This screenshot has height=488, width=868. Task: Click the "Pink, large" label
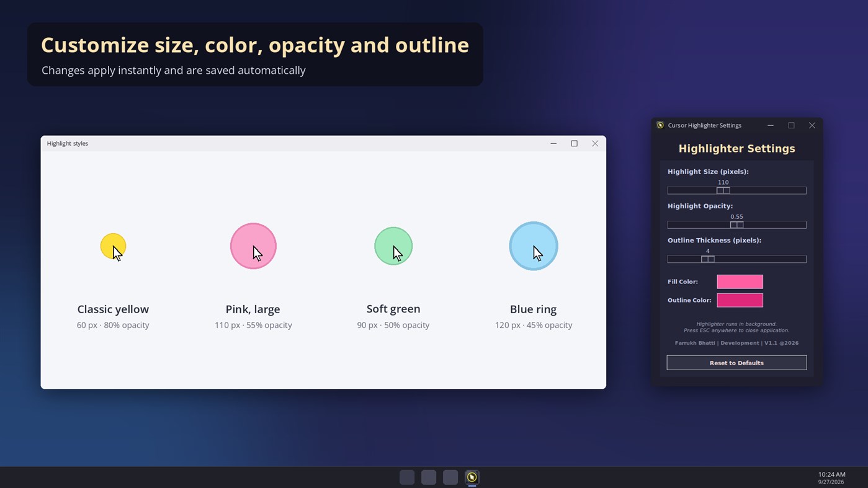253,309
